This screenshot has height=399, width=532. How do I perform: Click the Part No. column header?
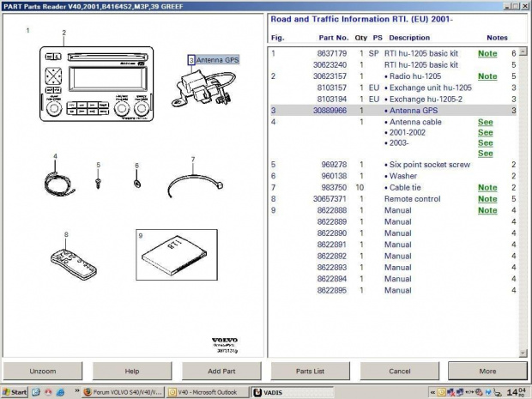(334, 38)
